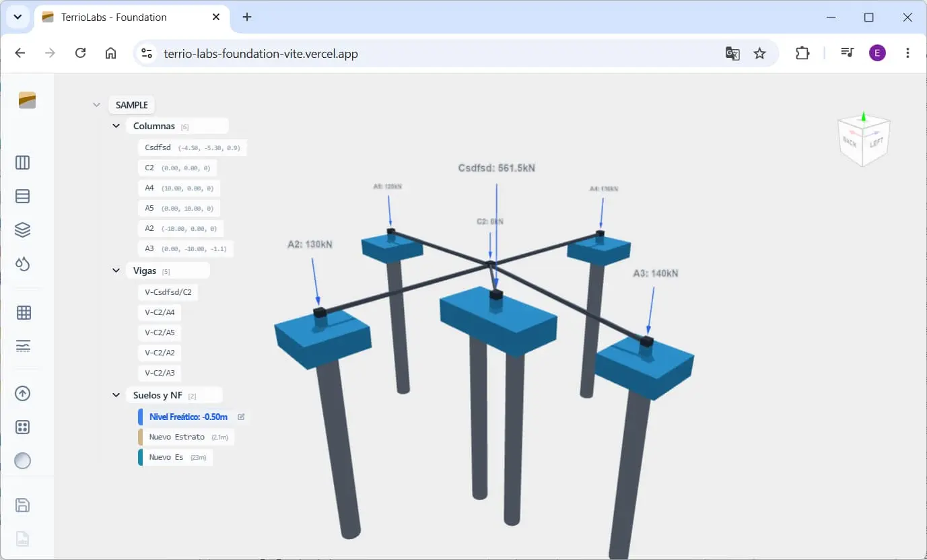Select column A5 in the tree
The image size is (927, 560).
click(x=180, y=208)
